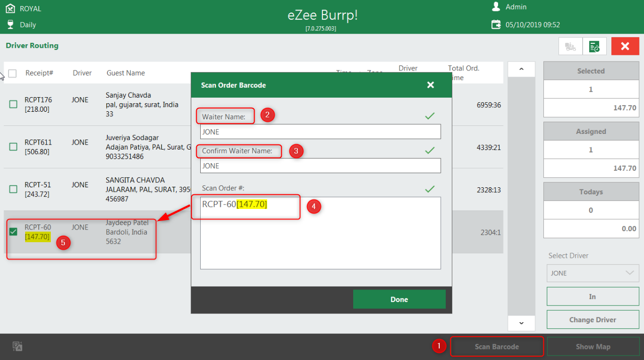644x360 pixels.
Task: Sort by the Guest Name column header
Action: coord(126,73)
